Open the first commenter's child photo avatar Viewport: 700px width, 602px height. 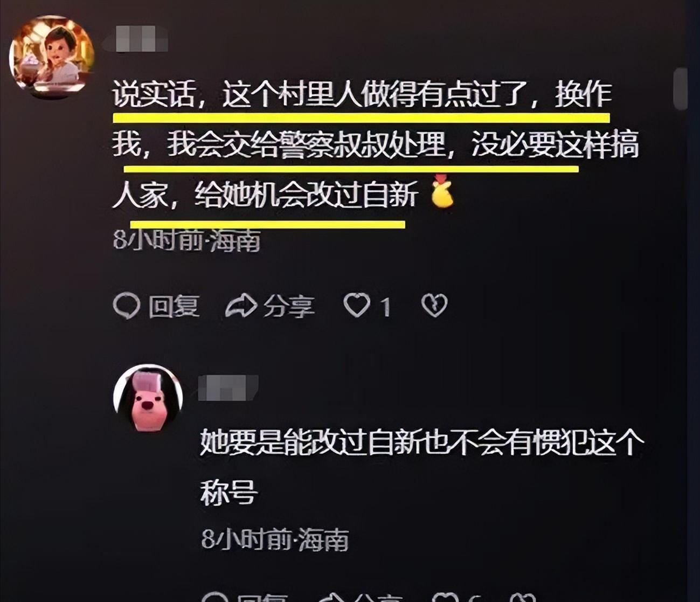[x=52, y=56]
